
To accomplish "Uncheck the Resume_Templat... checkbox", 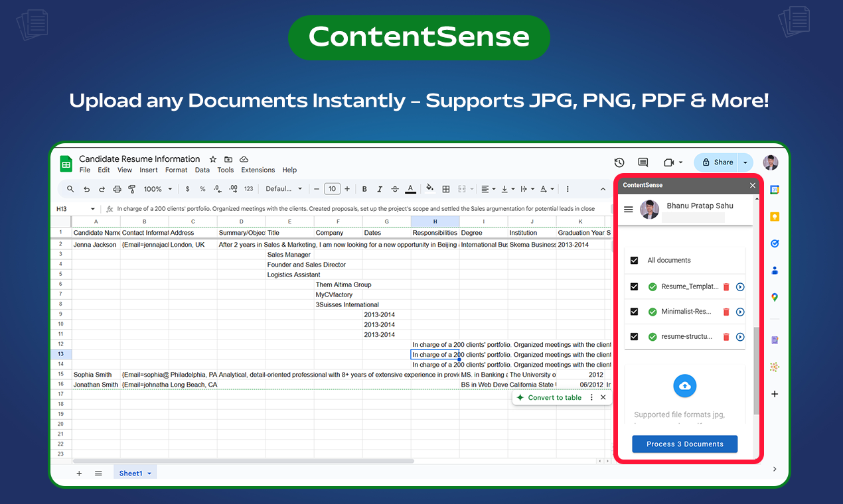I will click(x=634, y=286).
